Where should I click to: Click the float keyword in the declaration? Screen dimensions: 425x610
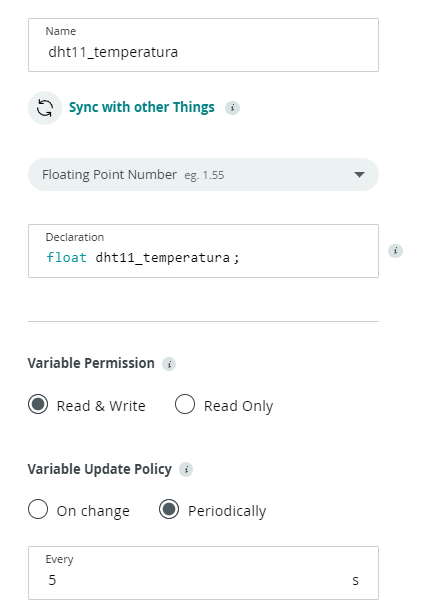point(67,258)
